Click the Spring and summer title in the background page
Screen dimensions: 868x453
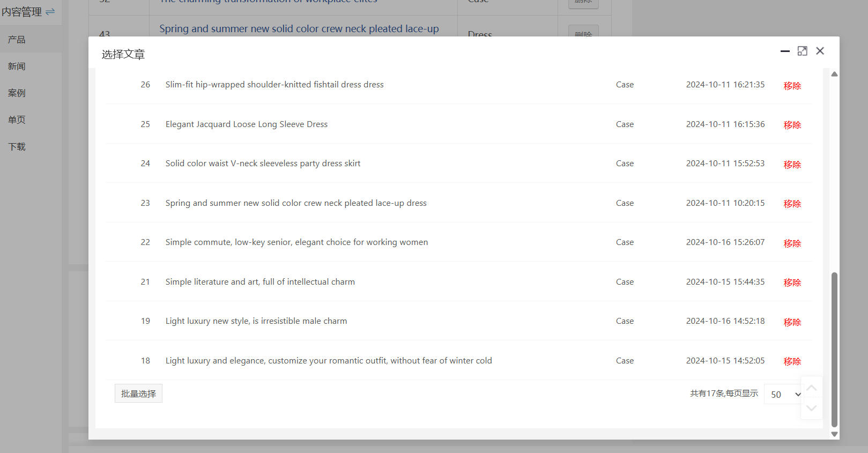pyautogui.click(x=299, y=29)
